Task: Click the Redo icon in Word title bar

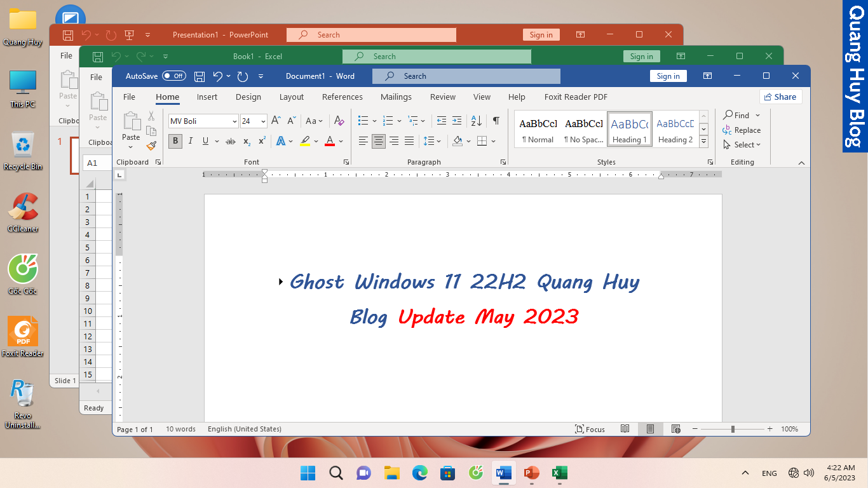Action: click(x=242, y=76)
